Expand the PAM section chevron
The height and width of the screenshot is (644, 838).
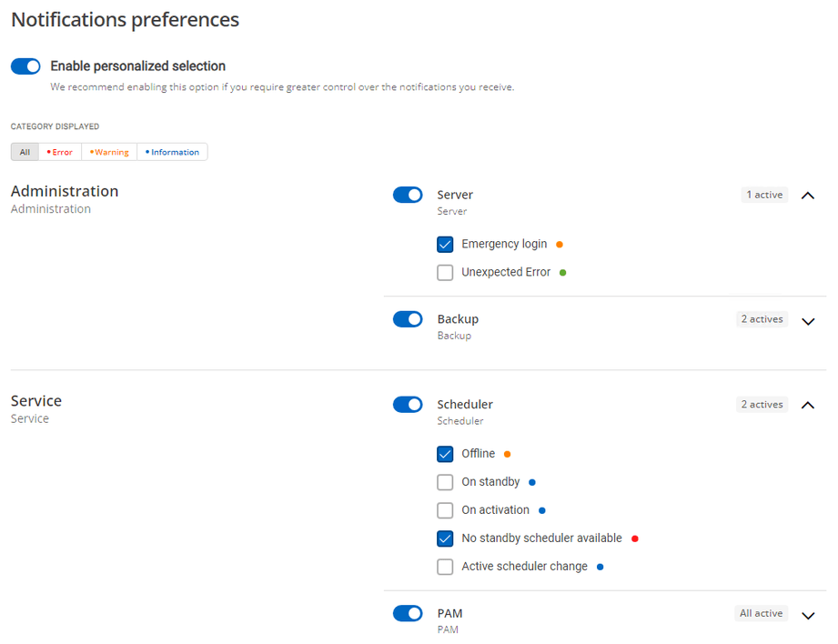[808, 616]
